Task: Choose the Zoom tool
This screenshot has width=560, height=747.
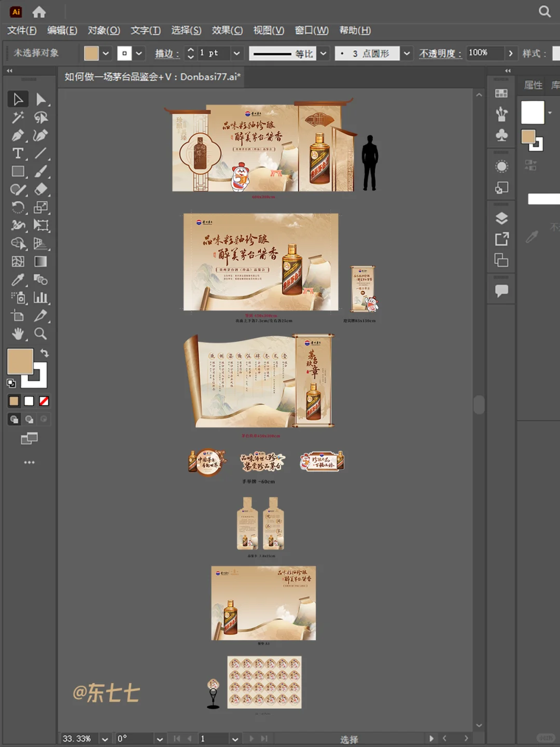Action: coord(40,334)
